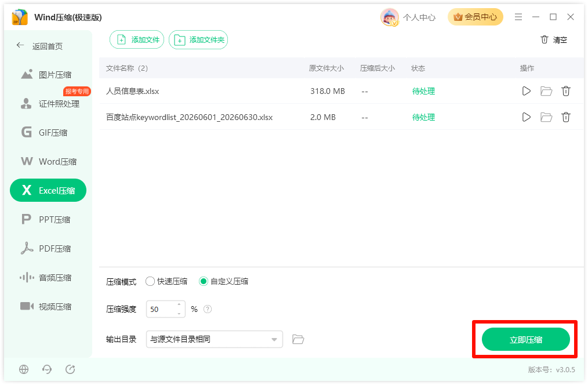Go back via 返回首页 arrow

point(20,45)
